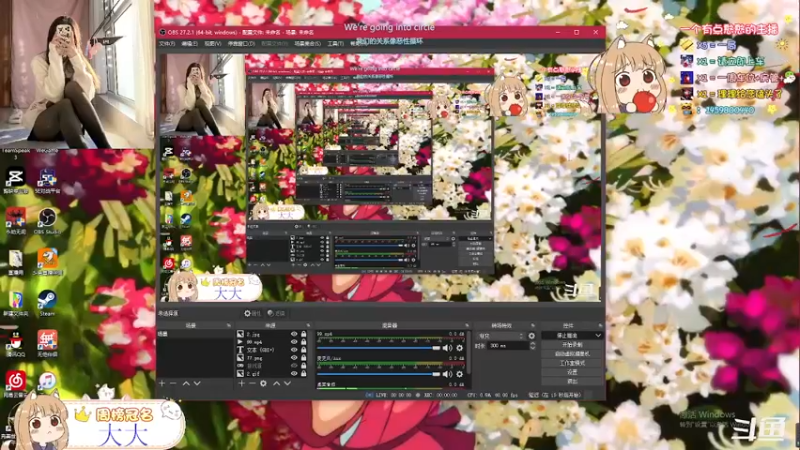Viewport: 800px width, 450px height.
Task: Toggle the lock for source 2.gif
Action: coord(304,373)
